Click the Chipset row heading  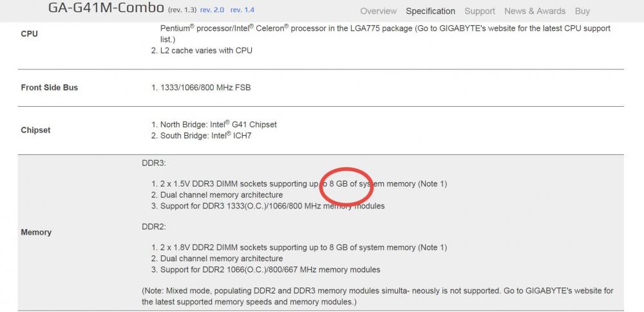click(35, 130)
